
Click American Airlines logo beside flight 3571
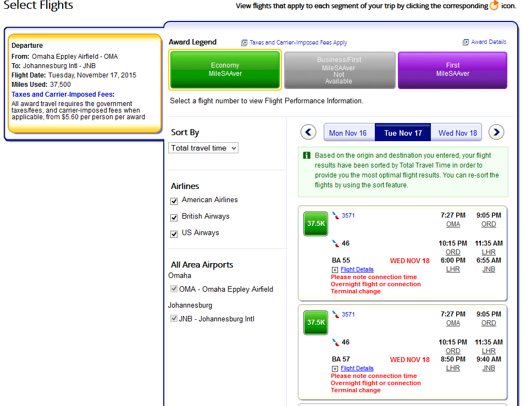(336, 216)
